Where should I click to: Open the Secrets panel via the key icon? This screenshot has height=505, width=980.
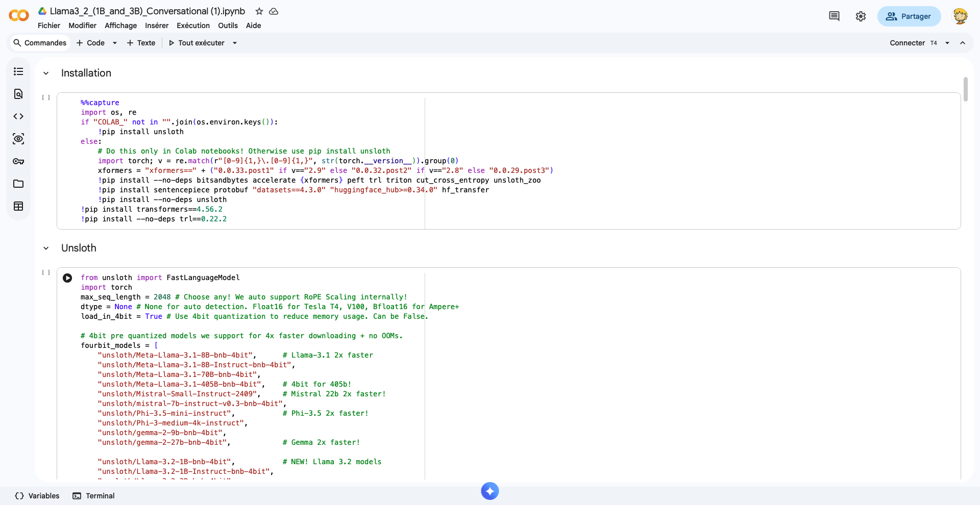pyautogui.click(x=18, y=161)
